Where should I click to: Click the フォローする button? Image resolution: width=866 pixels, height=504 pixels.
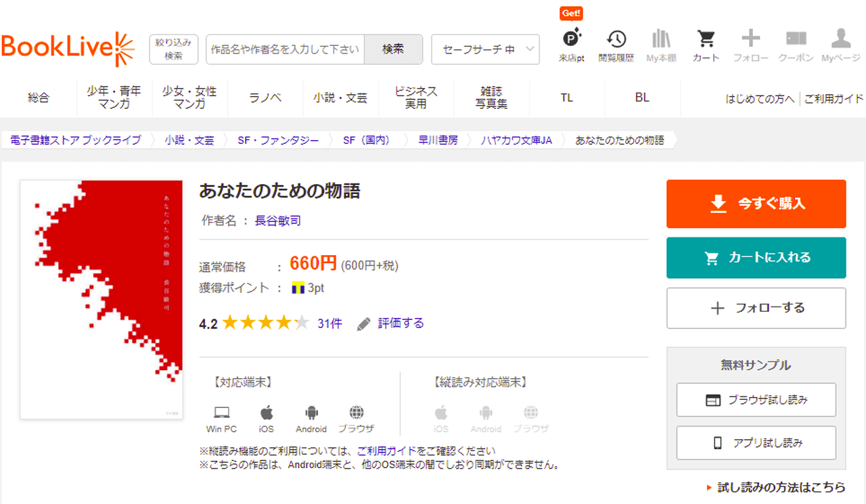(x=756, y=308)
